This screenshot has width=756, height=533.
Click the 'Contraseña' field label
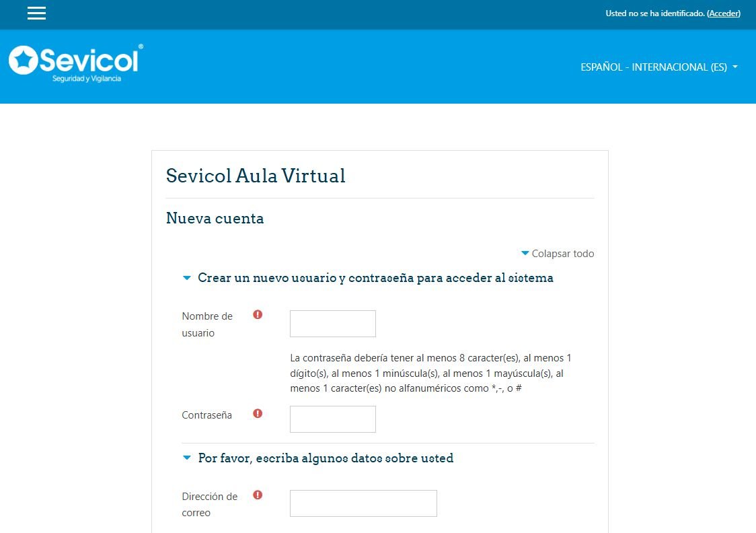click(207, 415)
